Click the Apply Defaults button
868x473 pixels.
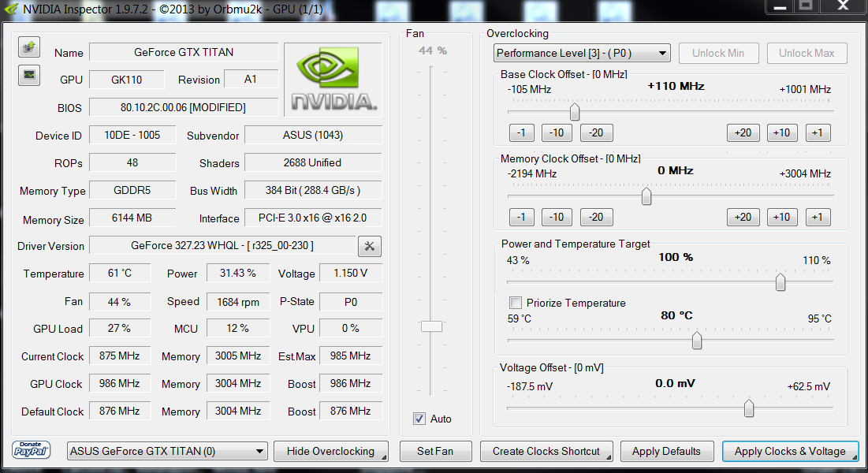tap(666, 451)
